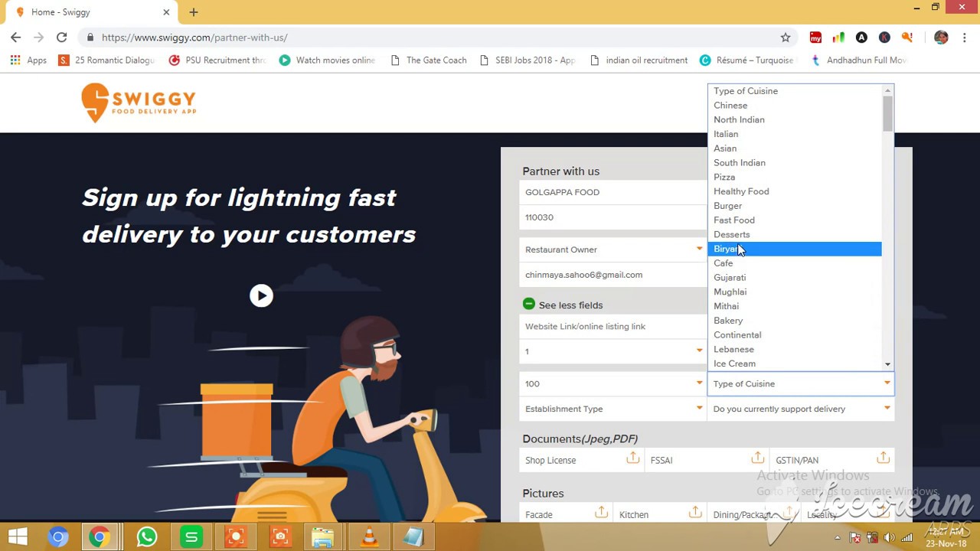Open 'indian oil recruitment' bookmark
The image size is (980, 551).
(x=639, y=60)
